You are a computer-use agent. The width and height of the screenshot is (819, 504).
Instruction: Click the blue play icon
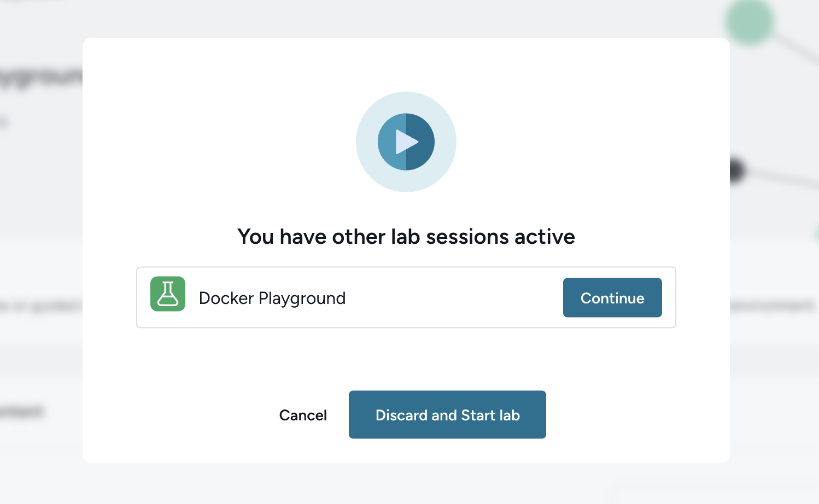tap(406, 142)
